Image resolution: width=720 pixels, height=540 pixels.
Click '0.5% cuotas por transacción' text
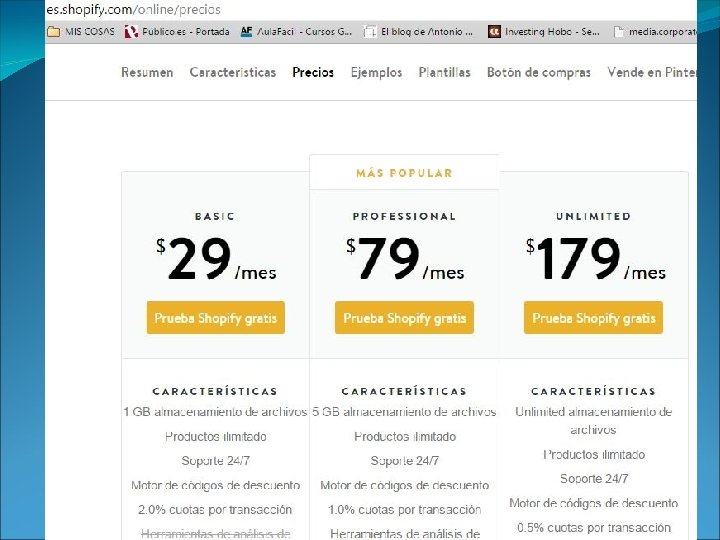tap(594, 527)
